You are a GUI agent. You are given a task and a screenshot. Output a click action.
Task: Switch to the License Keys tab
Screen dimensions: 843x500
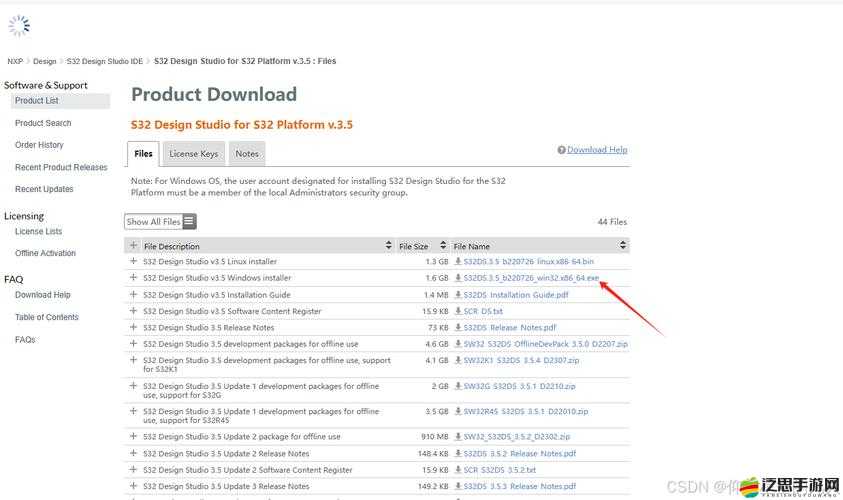pos(194,154)
